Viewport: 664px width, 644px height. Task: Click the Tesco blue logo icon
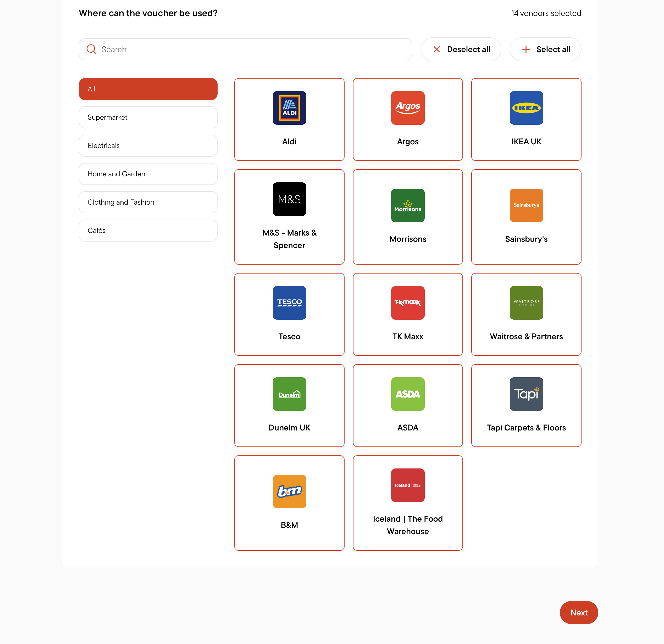pyautogui.click(x=289, y=303)
